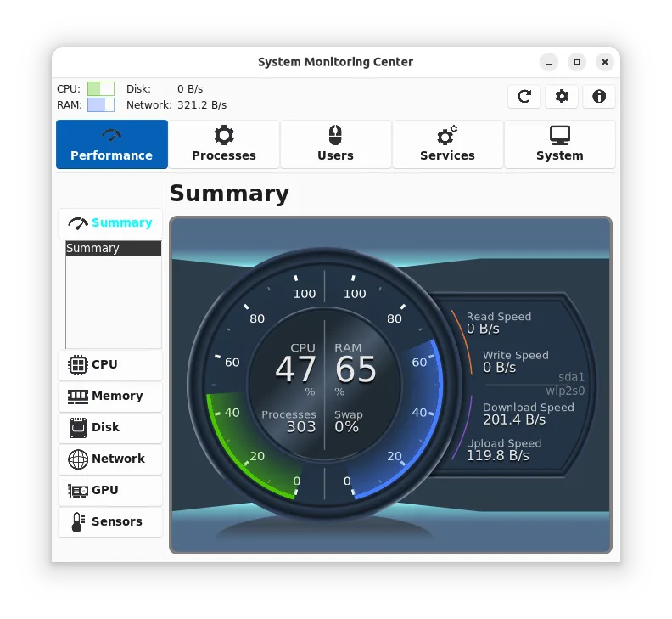This screenshot has width=672, height=619.
Task: Click the Disk 0 B/s header value
Action: coord(190,89)
